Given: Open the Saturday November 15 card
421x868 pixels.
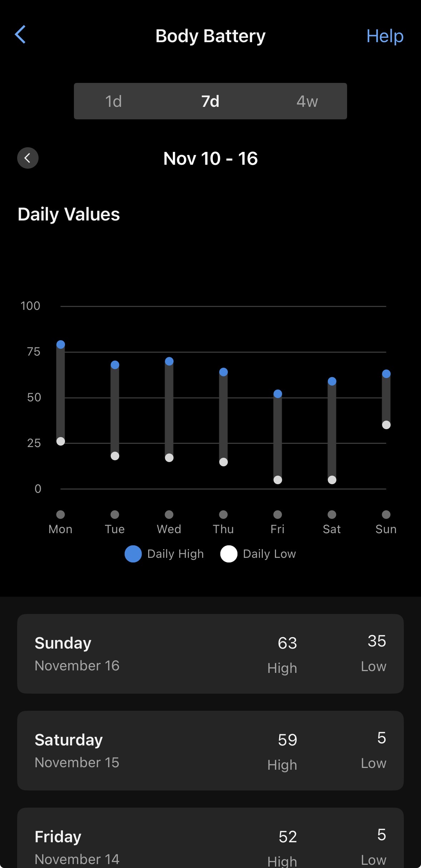Looking at the screenshot, I should click(210, 750).
